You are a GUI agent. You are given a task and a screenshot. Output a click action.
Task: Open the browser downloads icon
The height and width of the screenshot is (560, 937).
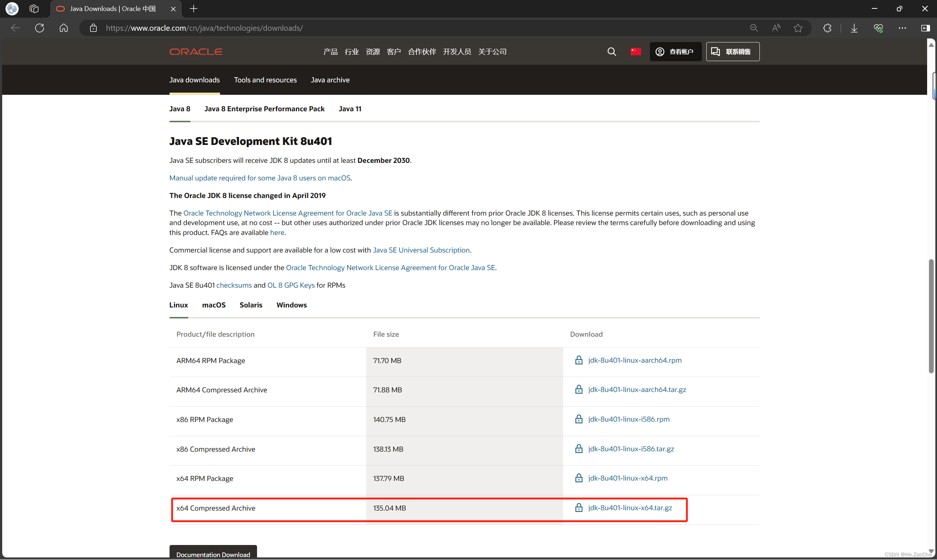854,28
